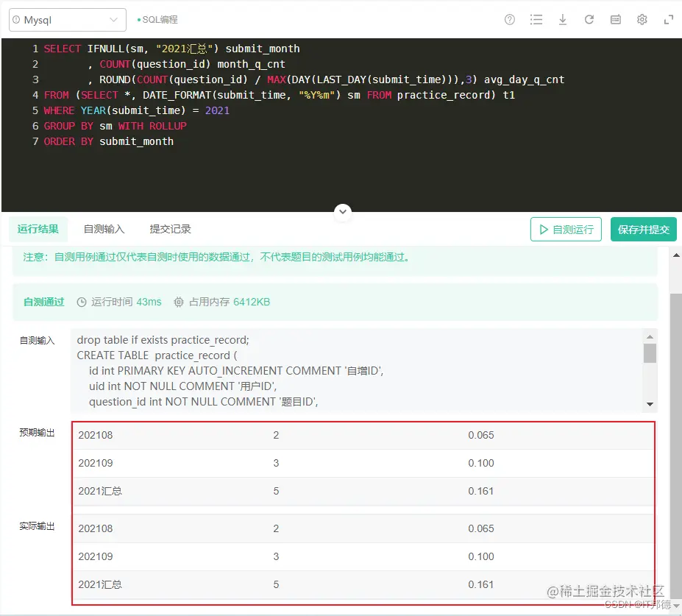Open the Mysql language dropdown
This screenshot has height=616, width=682.
[68, 20]
